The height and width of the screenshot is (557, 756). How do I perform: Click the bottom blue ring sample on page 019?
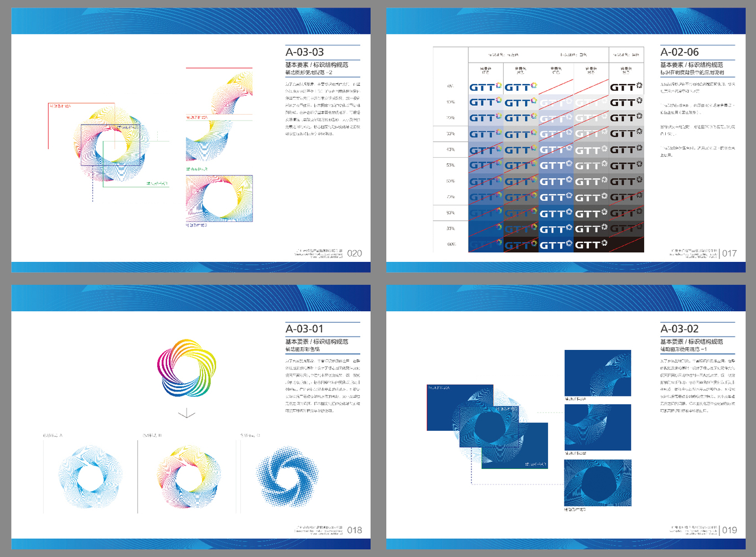[598, 483]
